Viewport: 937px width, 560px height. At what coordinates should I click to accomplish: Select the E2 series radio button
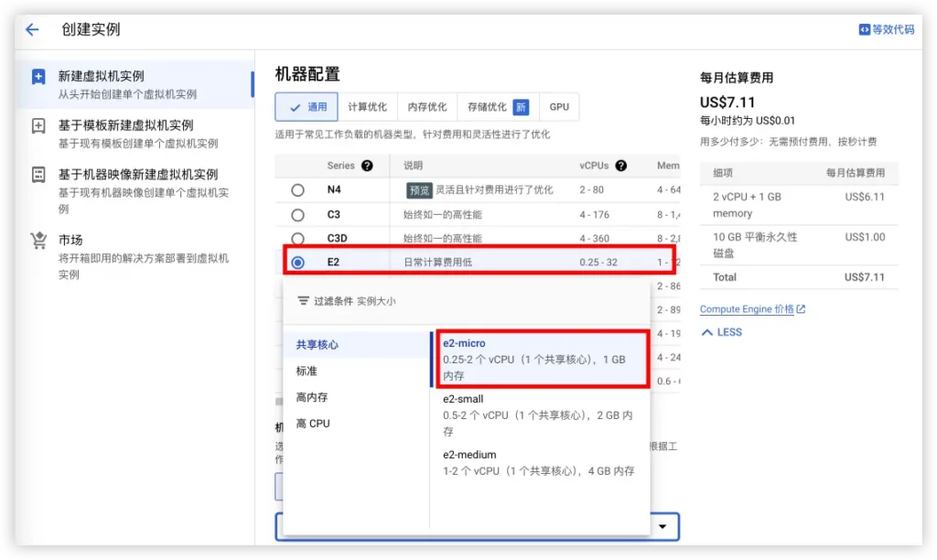tap(297, 263)
